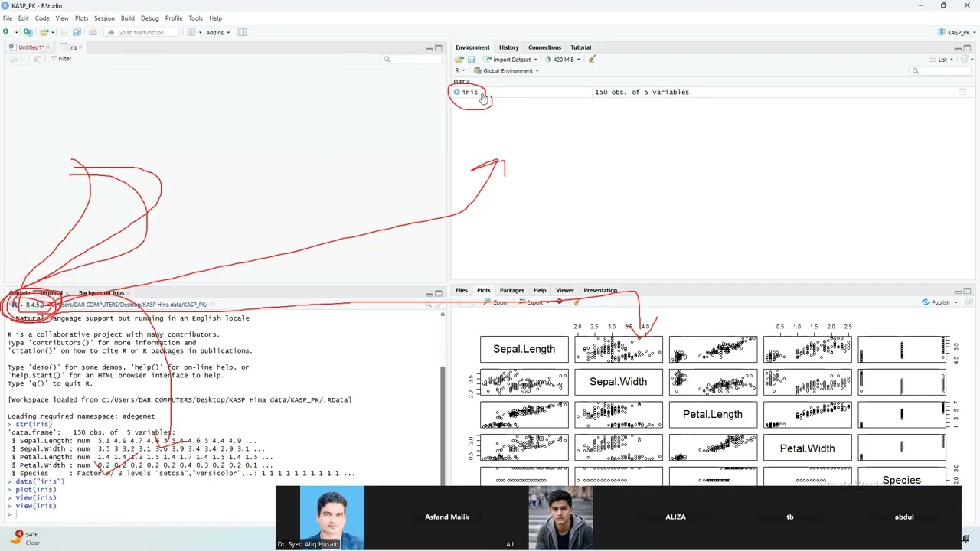This screenshot has height=551, width=980.
Task: Switch to the Tutorial tab
Action: coord(580,47)
